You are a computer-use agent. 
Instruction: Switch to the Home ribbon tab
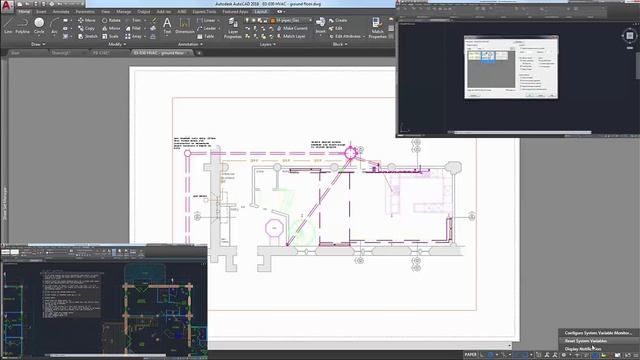pos(24,11)
